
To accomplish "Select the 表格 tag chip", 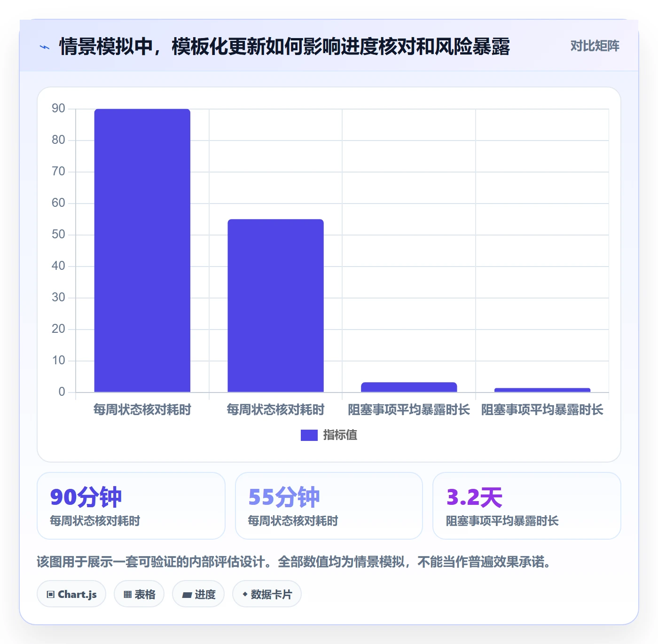I will [x=139, y=594].
